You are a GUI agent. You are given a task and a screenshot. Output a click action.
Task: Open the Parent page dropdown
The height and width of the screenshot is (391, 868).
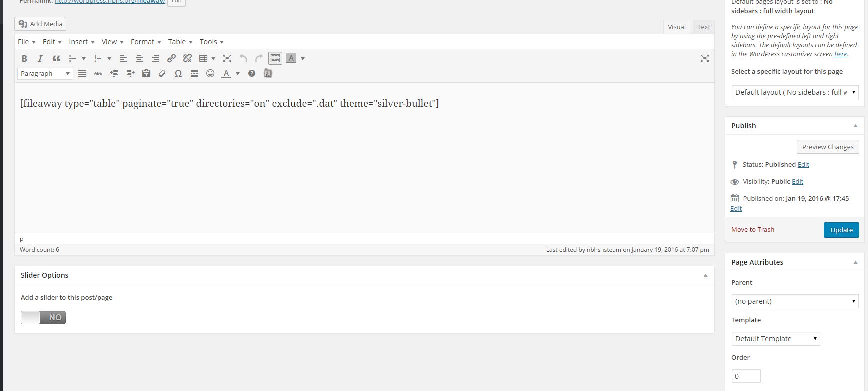coord(795,301)
